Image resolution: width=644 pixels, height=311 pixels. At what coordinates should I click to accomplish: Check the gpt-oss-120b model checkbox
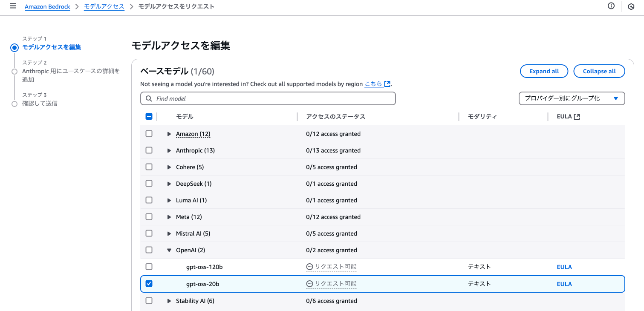tap(149, 267)
